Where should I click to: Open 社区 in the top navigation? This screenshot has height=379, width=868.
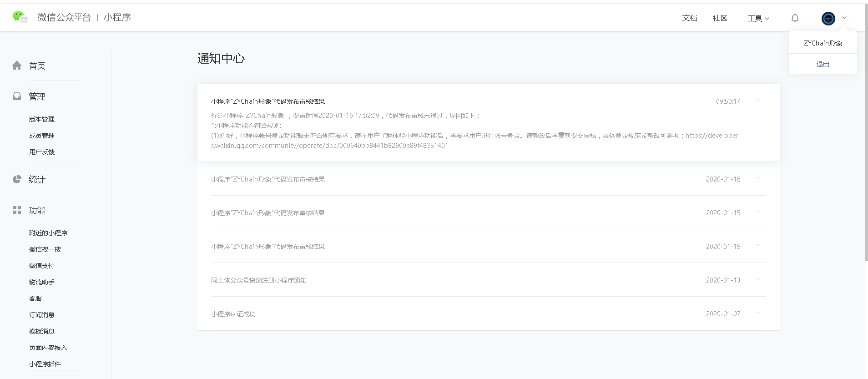pos(720,18)
